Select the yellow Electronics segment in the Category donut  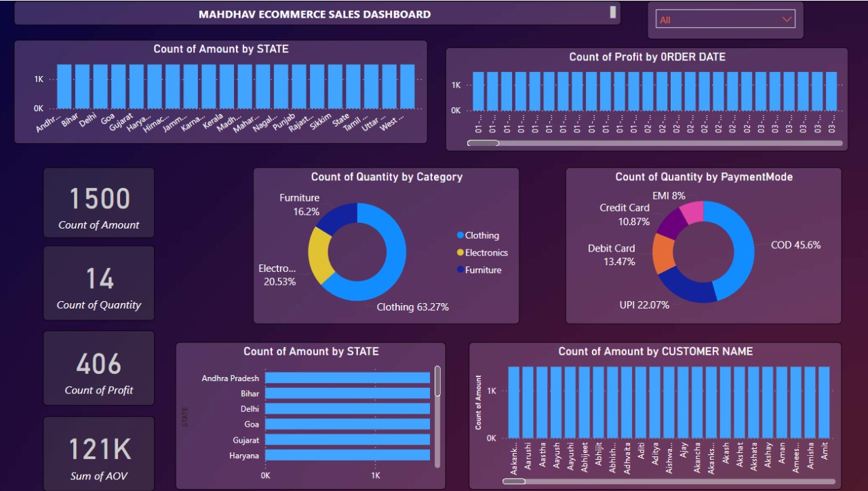click(319, 254)
